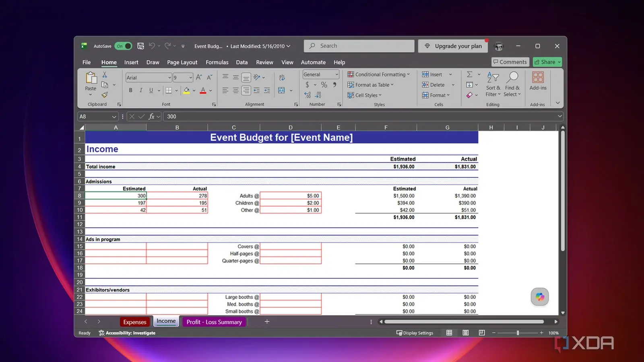Screen dimensions: 644x362
Task: Click Upgrade your plan button
Action: [x=453, y=46]
